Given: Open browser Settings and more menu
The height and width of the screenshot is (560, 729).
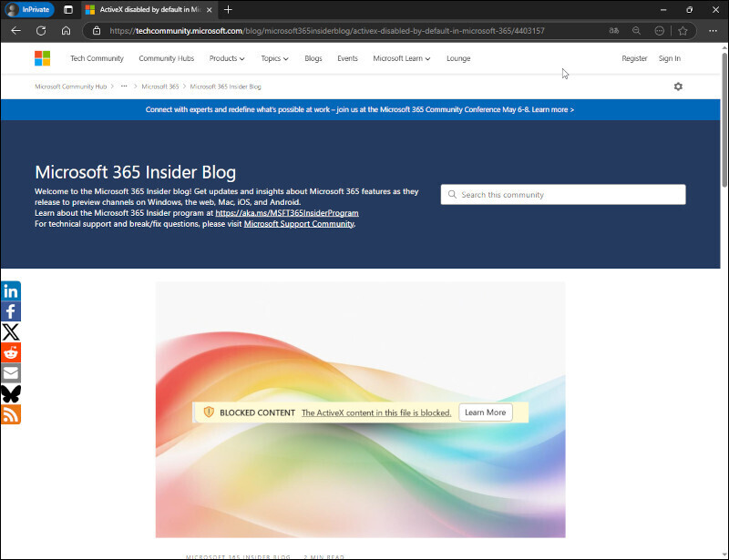Looking at the screenshot, I should pyautogui.click(x=713, y=31).
